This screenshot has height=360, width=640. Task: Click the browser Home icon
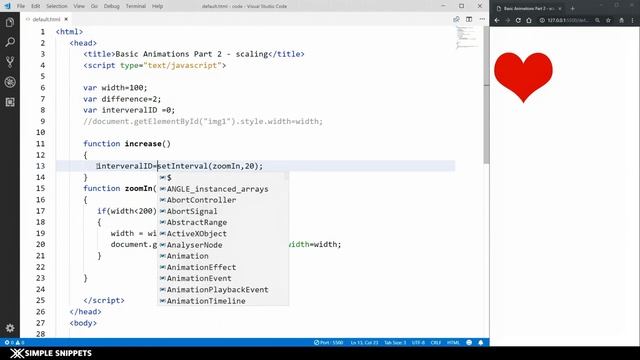[x=529, y=20]
